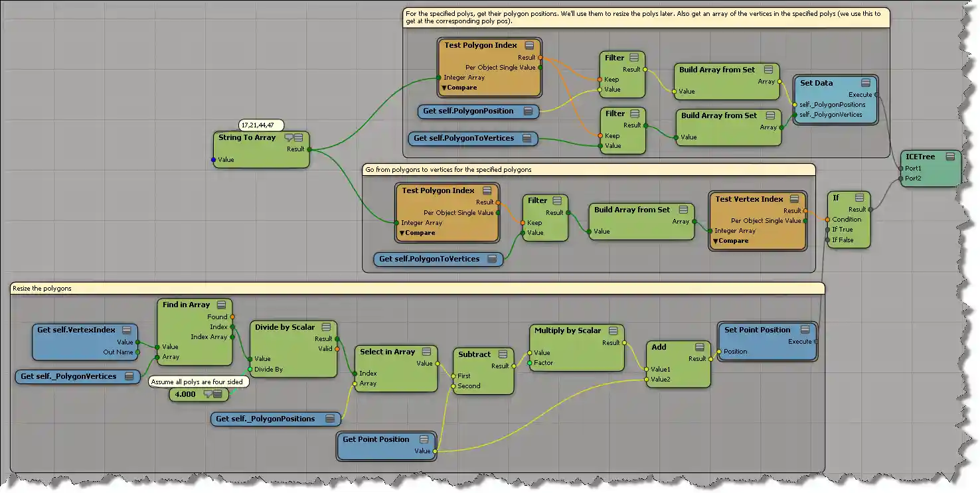This screenshot has height=493, width=980.
Task: Select the Get self._PolygonPositions node
Action: click(x=266, y=419)
